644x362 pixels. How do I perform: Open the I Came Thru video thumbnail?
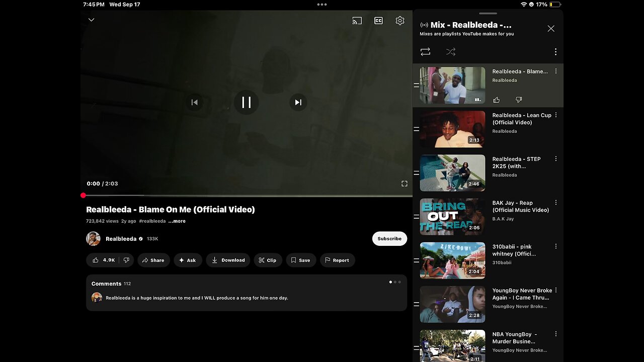tap(453, 304)
